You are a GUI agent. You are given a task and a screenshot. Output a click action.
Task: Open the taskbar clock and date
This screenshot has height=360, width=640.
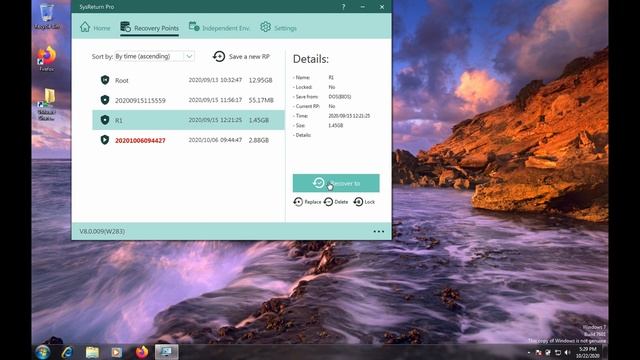[x=588, y=352]
